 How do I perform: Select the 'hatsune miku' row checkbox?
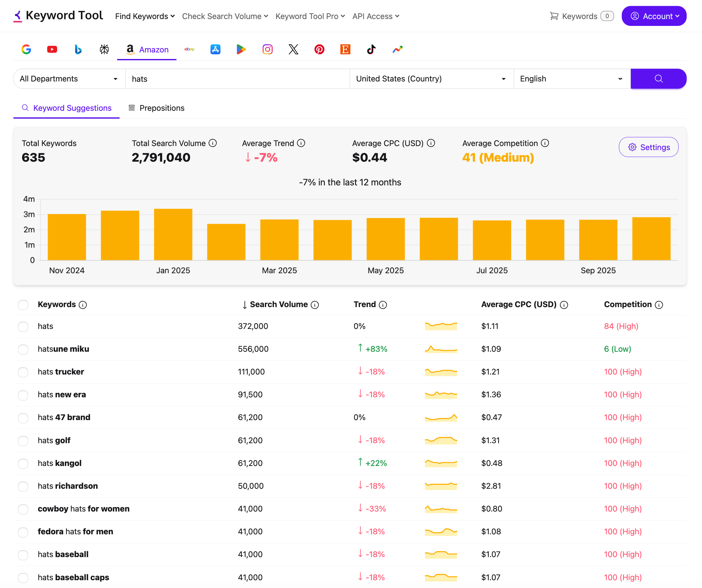coord(23,350)
